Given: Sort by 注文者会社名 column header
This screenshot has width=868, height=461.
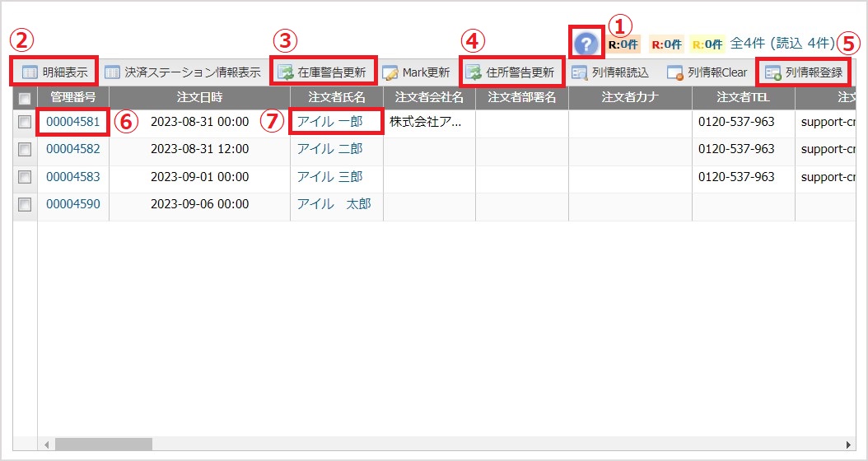Looking at the screenshot, I should 429,98.
